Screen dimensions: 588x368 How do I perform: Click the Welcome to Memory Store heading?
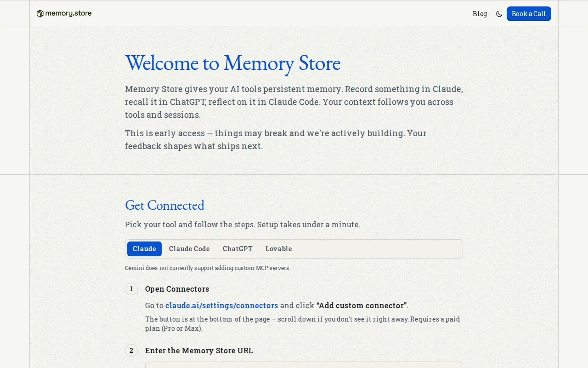pos(232,63)
